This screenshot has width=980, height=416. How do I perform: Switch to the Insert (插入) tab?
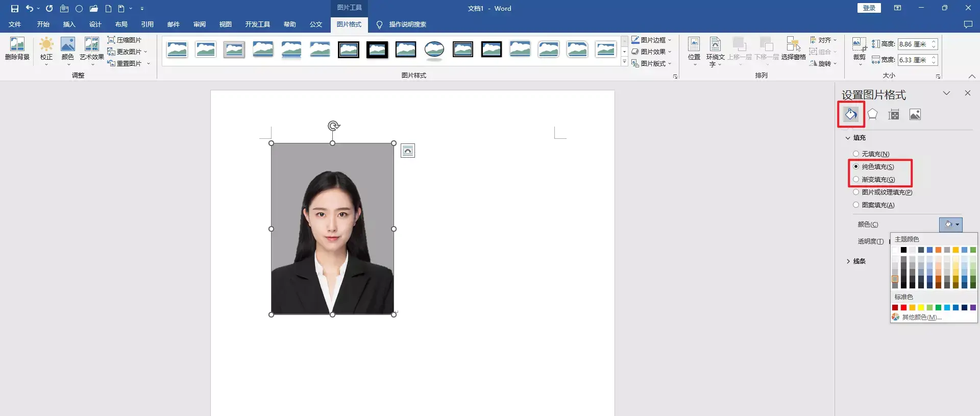click(69, 25)
